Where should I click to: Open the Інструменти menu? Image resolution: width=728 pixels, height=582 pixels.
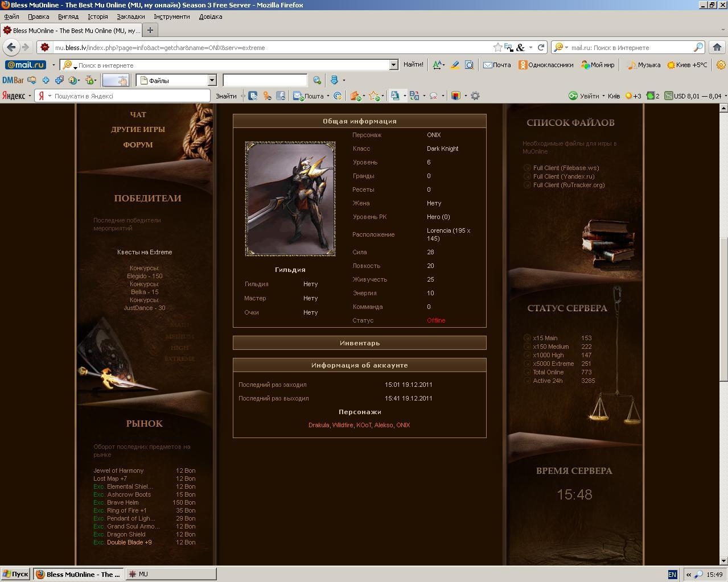171,16
